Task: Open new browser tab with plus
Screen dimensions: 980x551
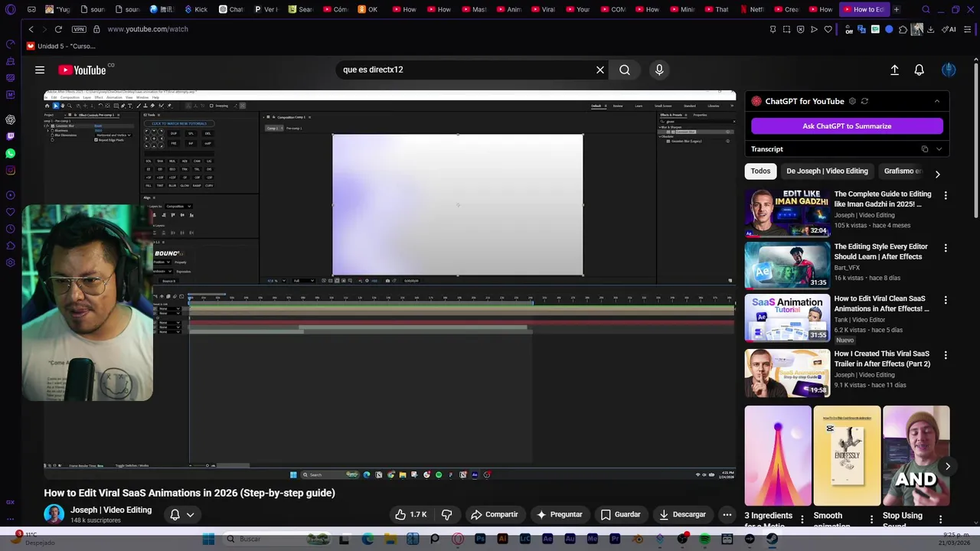Action: [896, 10]
